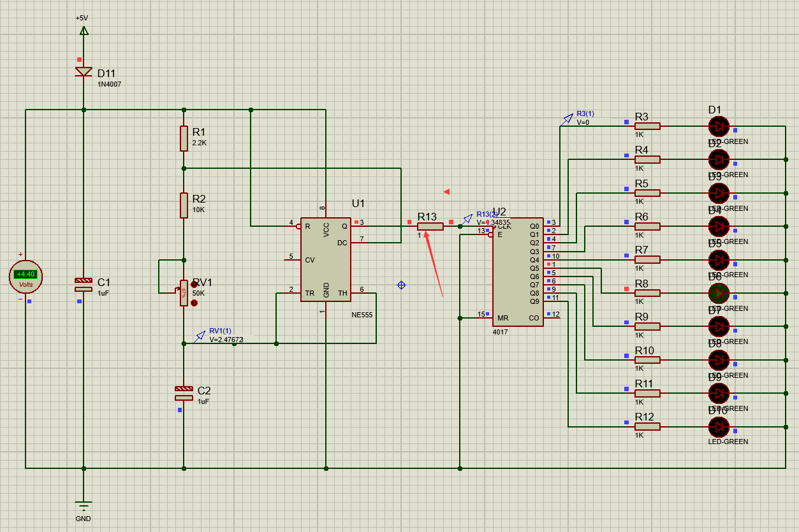The image size is (799, 532).
Task: Select the +5V power terminal arrow
Action: point(84,30)
